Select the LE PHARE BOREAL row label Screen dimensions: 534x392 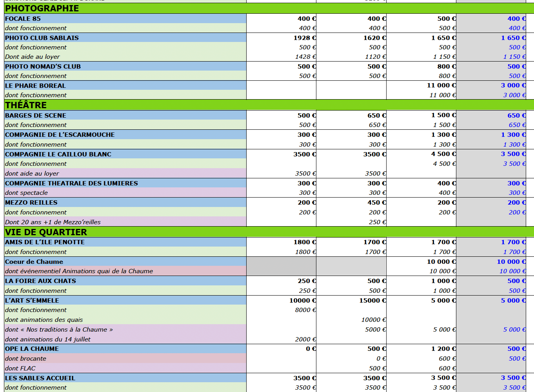(x=35, y=85)
